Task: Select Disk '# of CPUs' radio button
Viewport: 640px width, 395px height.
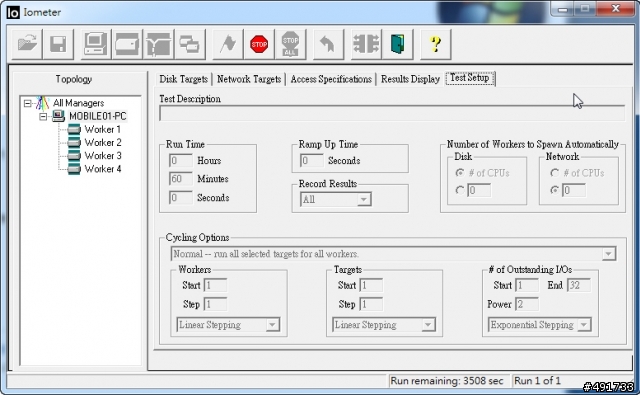Action: pos(460,173)
